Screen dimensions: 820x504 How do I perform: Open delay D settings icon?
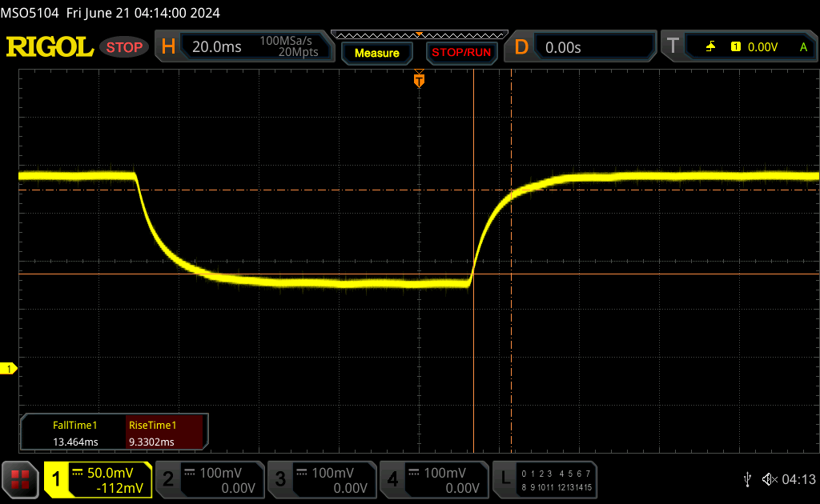(521, 47)
